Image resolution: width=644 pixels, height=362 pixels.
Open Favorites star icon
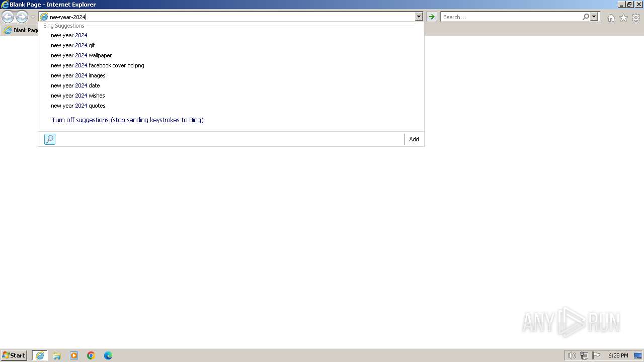[x=623, y=18]
